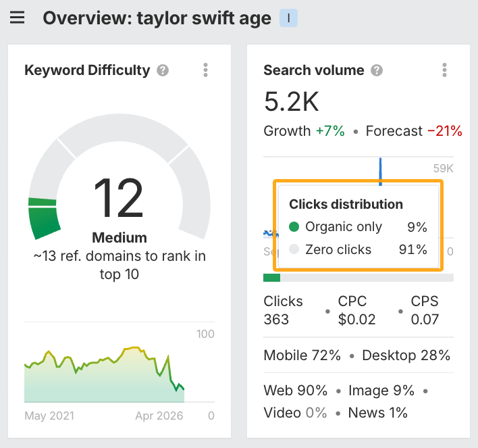Viewport: 478px width, 448px height.
Task: Click the CPC $0.02 metric
Action: [356, 310]
